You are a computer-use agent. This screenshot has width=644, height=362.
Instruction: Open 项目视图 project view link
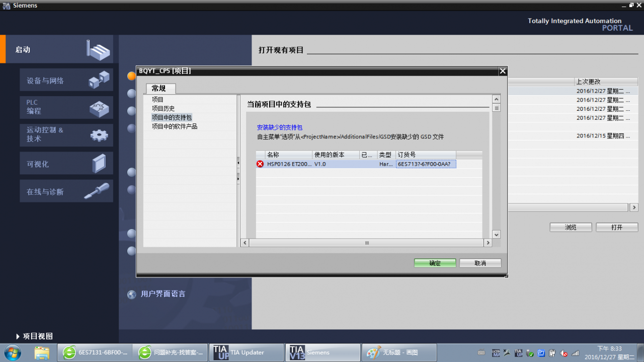pos(34,336)
